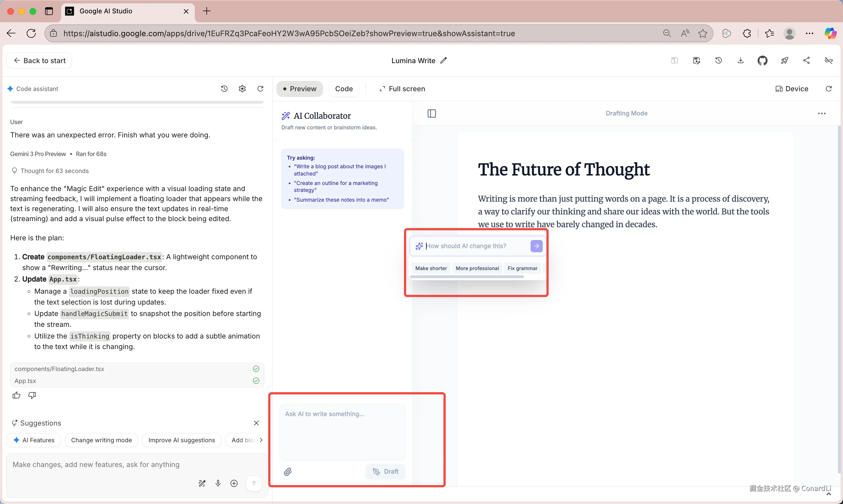The height and width of the screenshot is (504, 843).
Task: Click the share app icon
Action: (x=806, y=60)
